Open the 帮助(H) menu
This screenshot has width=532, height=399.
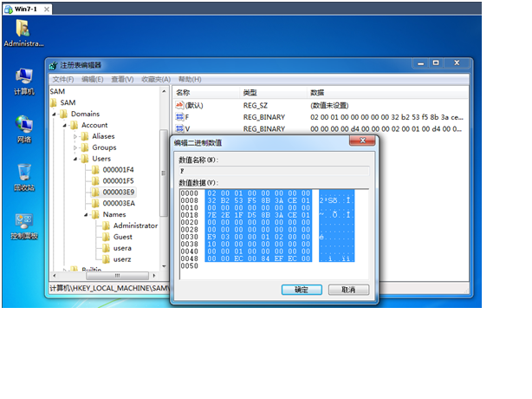(190, 80)
